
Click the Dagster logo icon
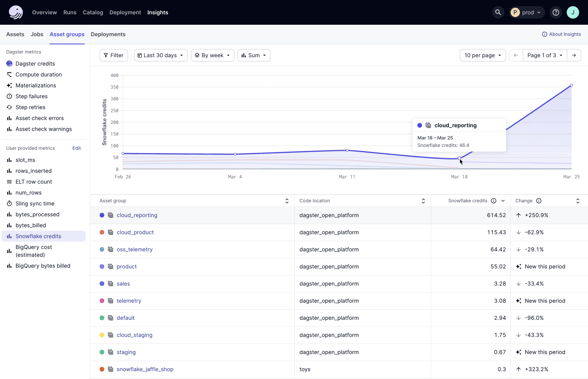pos(16,12)
